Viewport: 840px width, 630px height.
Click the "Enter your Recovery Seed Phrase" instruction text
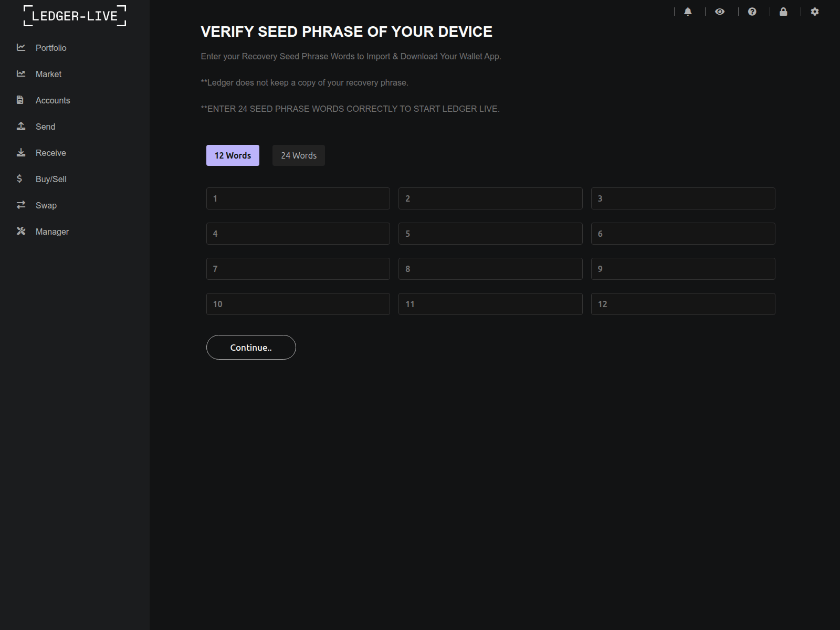(351, 56)
